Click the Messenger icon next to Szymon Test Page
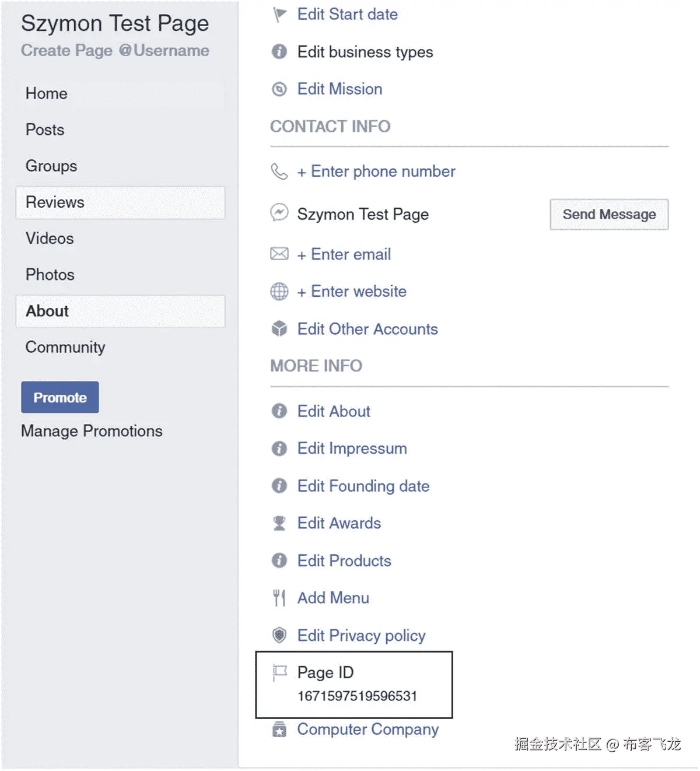This screenshot has width=700, height=771. point(279,213)
